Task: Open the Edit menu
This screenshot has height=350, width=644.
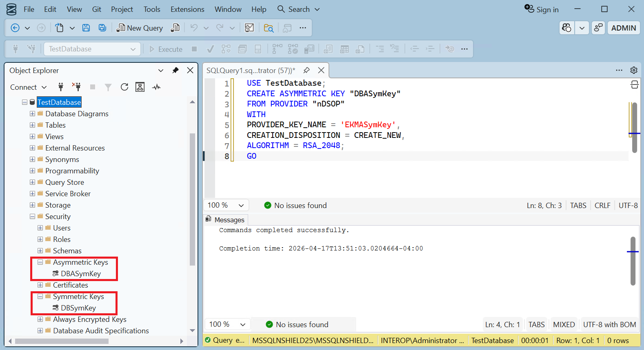Action: click(x=50, y=9)
